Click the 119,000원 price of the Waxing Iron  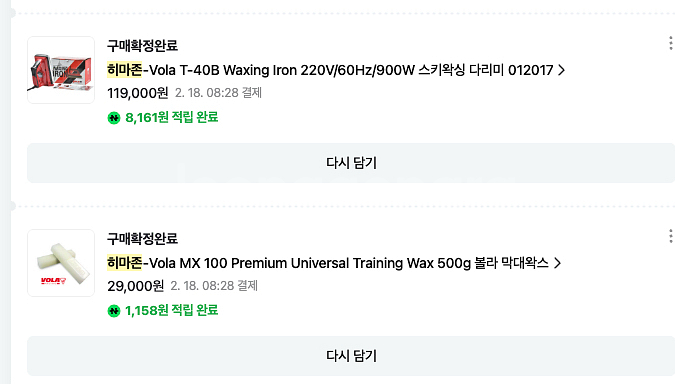click(x=138, y=93)
